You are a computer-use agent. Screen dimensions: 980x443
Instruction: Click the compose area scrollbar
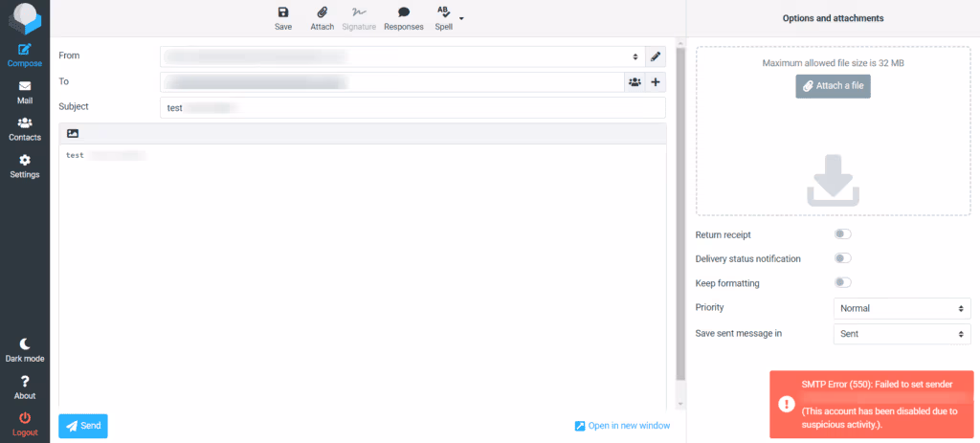[x=681, y=212]
